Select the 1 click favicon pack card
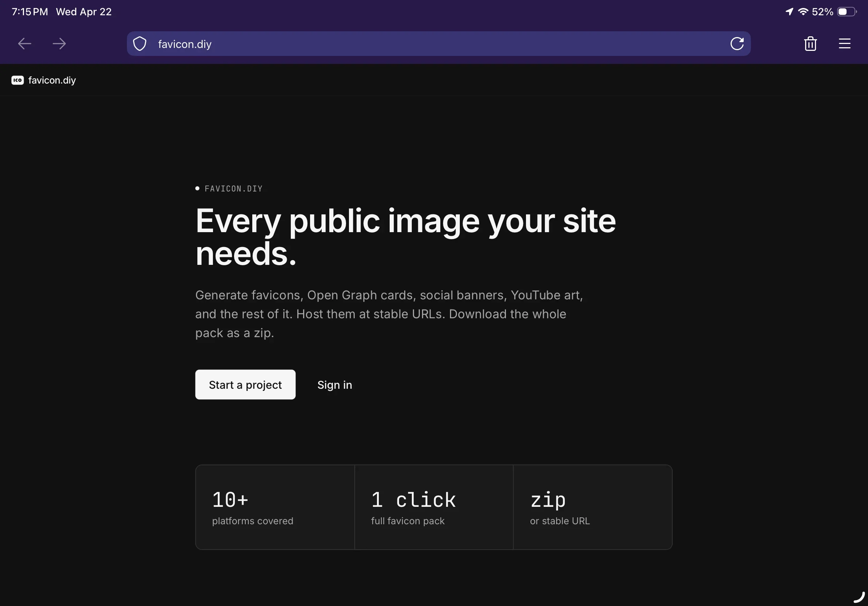 pyautogui.click(x=434, y=507)
